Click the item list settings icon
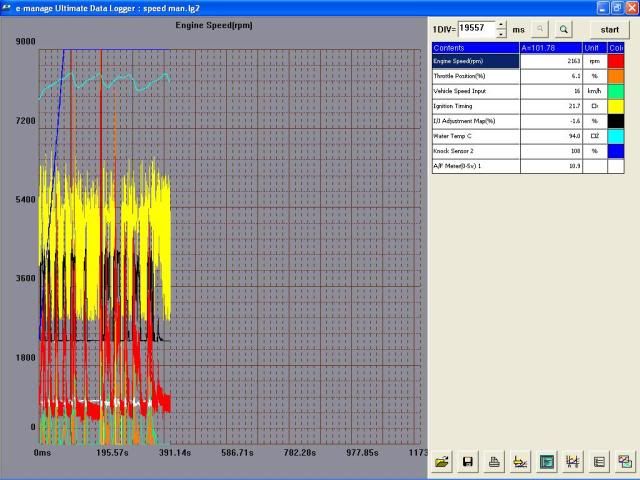The image size is (640, 480). pyautogui.click(x=599, y=462)
